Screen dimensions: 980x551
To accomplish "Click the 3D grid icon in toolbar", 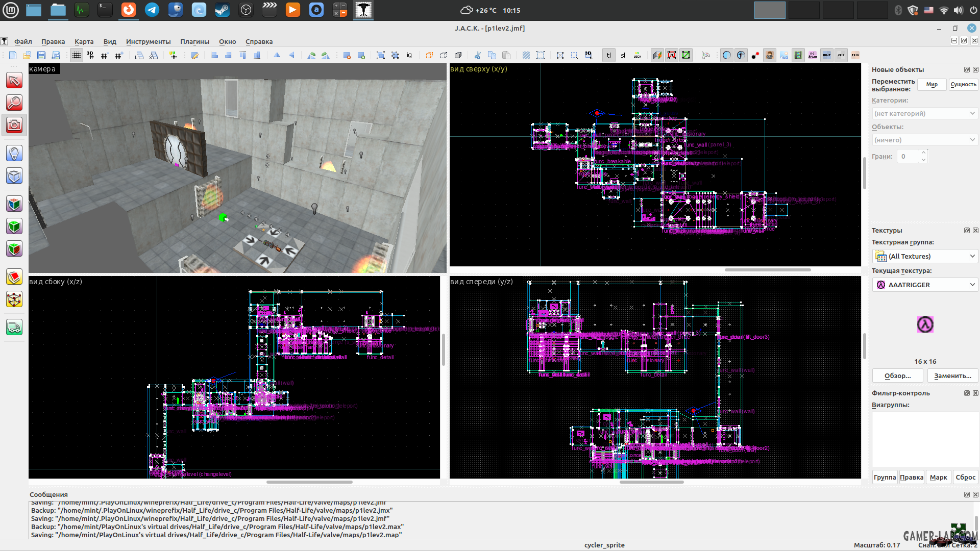I will [x=90, y=56].
